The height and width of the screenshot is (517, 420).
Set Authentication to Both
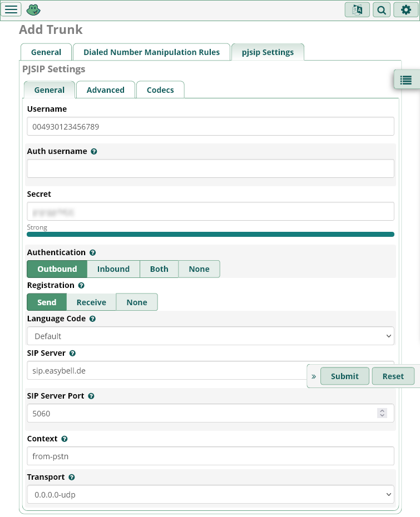click(x=159, y=269)
